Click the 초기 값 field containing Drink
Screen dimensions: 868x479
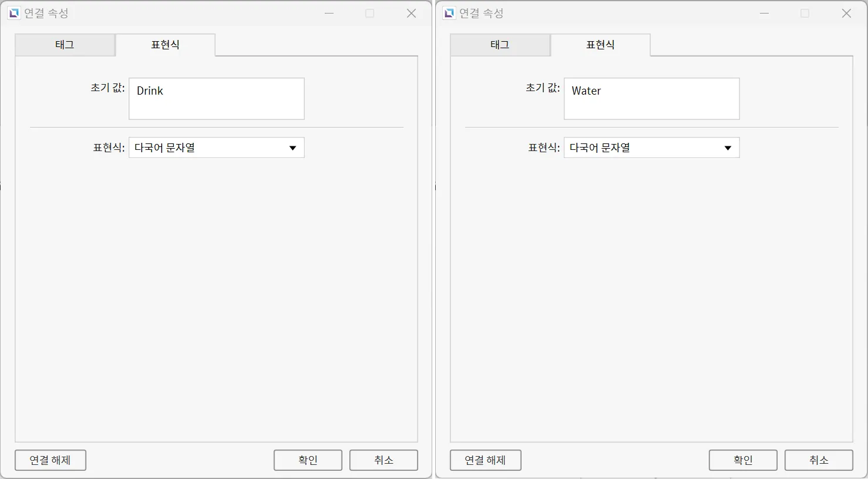pyautogui.click(x=216, y=99)
